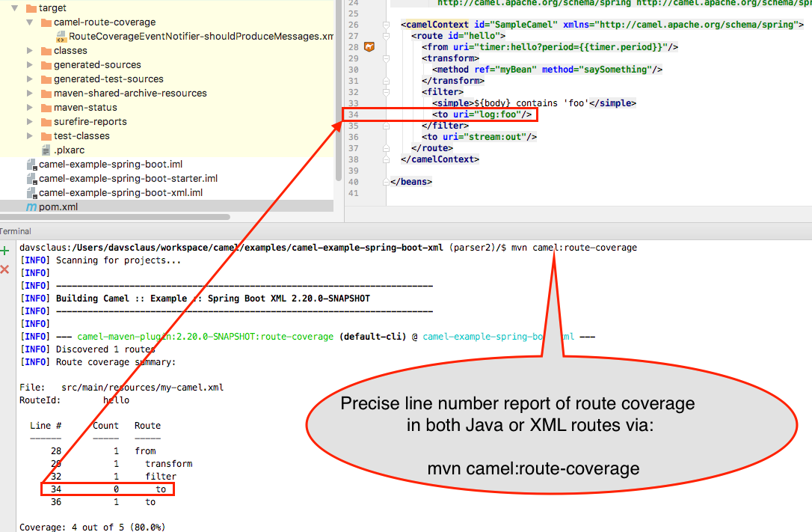Toggle code fold marker at camelContext line 26

coord(387,25)
